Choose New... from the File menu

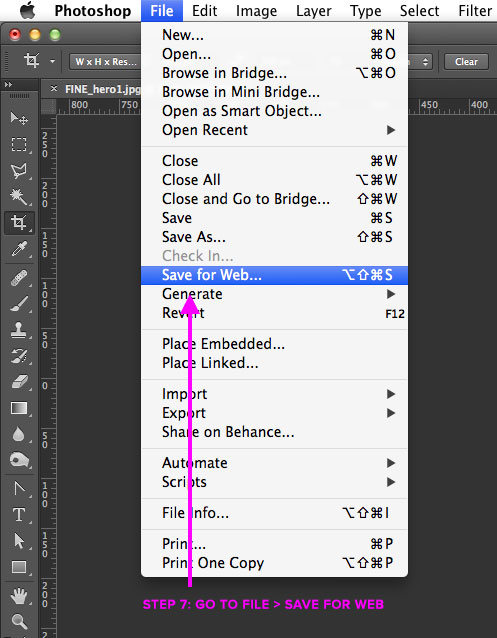(x=274, y=35)
